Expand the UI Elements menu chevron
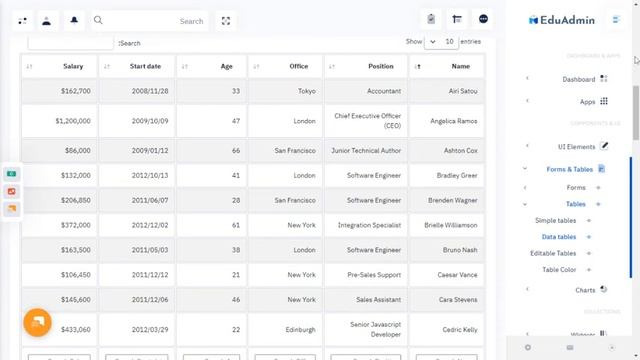Viewport: 640px width, 360px height. coord(527,146)
